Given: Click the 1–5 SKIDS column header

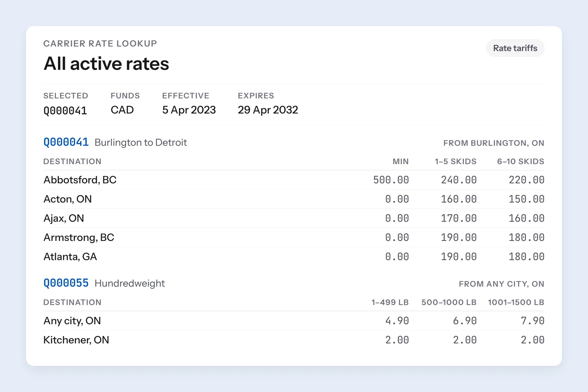Looking at the screenshot, I should tap(456, 161).
